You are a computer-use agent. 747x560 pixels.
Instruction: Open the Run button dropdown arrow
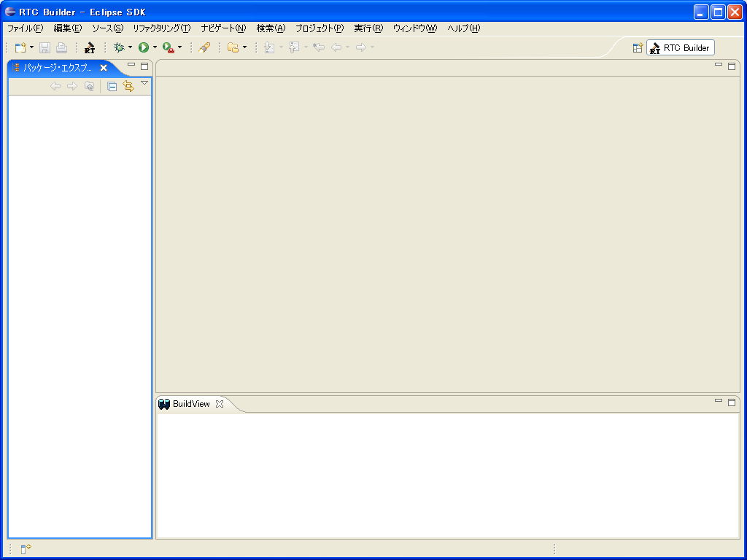click(154, 47)
